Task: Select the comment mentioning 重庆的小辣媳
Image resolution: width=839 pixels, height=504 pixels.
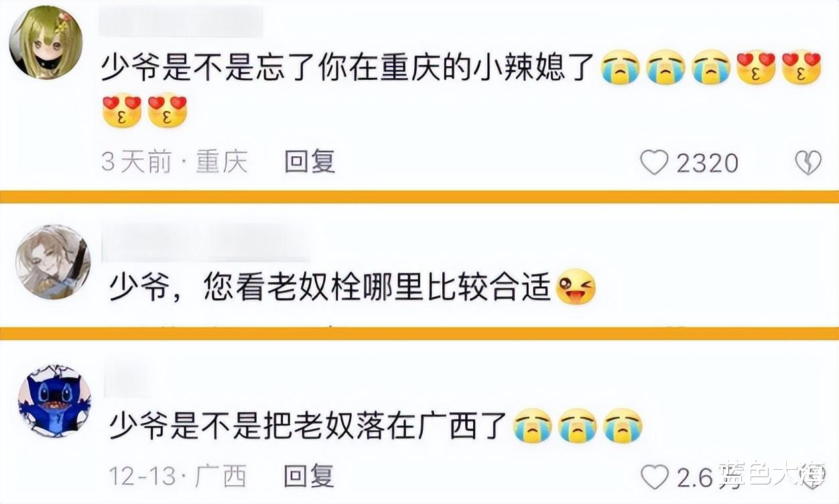Action: tap(462, 90)
